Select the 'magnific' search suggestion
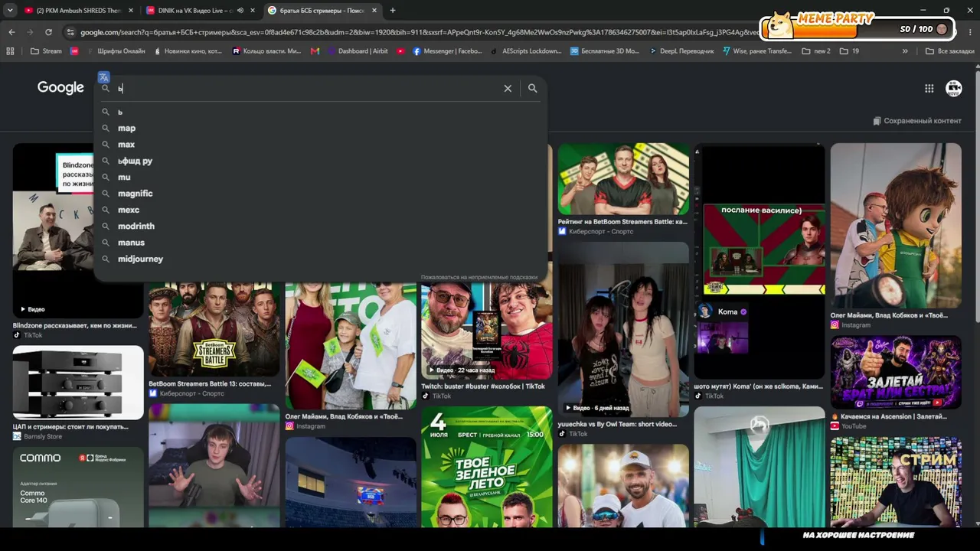Image resolution: width=980 pixels, height=551 pixels. coord(320,194)
